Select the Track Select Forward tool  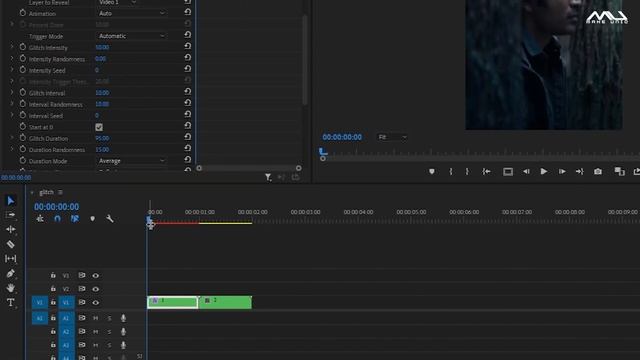[x=11, y=215]
